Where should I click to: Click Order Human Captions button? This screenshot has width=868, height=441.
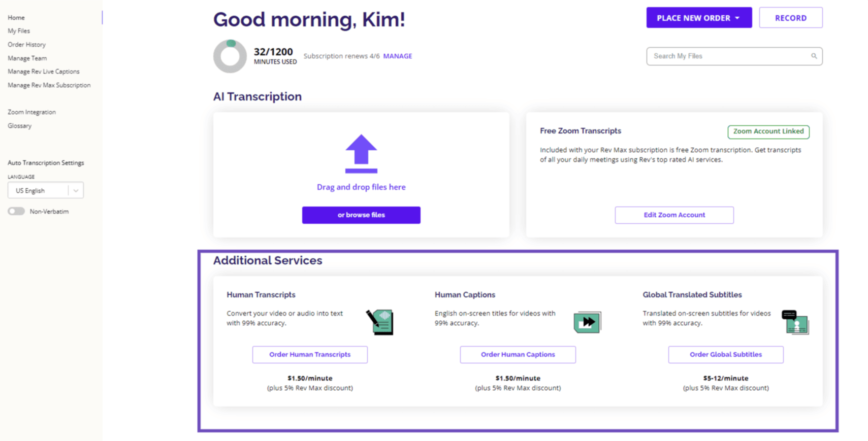[x=518, y=355]
